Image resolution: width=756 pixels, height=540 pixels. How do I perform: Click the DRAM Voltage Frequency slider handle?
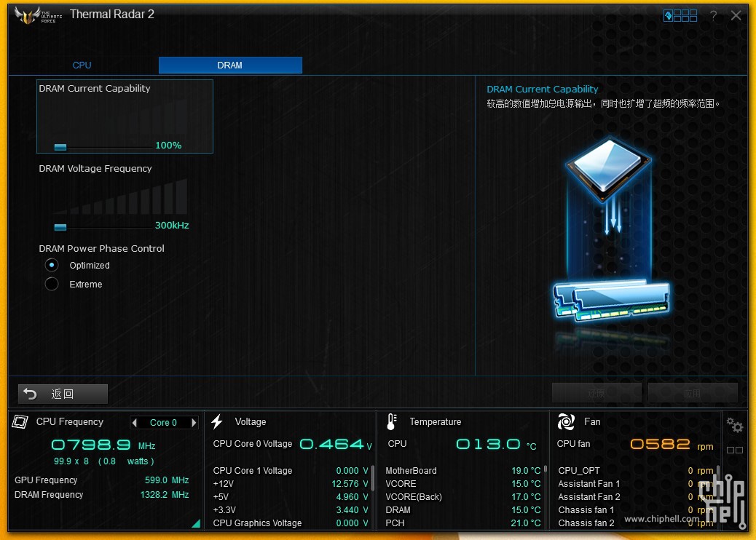pos(60,227)
